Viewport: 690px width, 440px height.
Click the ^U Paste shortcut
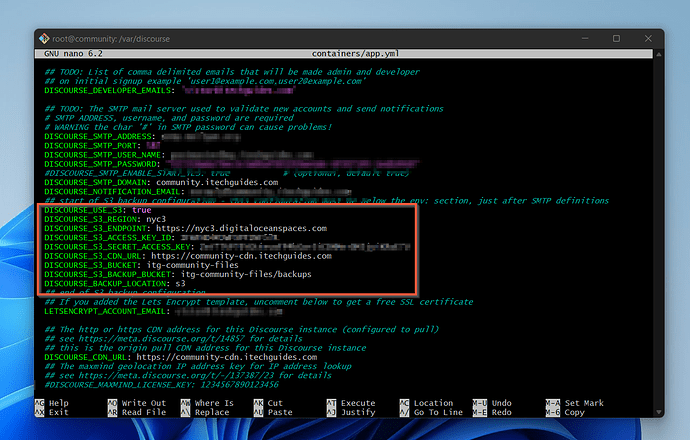[x=273, y=412]
